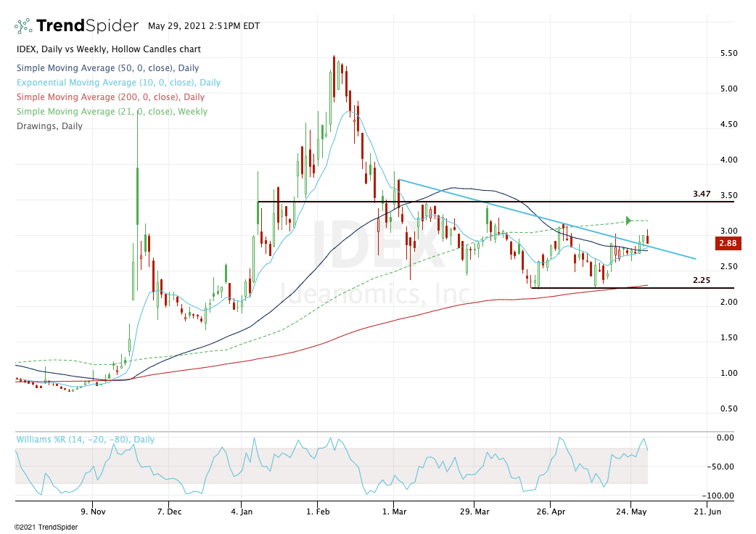Select the weekly Simple Moving Average 21 legend
This screenshot has width=756, height=534.
point(111,112)
